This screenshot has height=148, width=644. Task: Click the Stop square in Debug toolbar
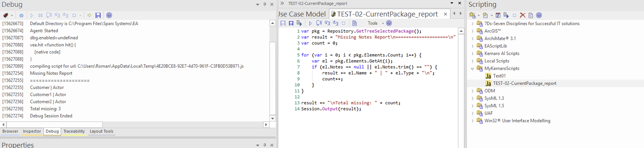(x=74, y=16)
